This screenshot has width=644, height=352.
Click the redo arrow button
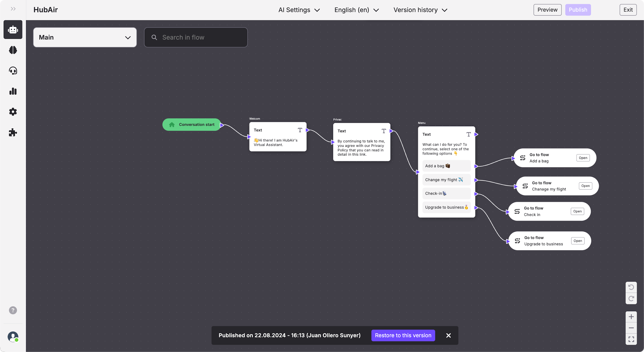pos(631,298)
